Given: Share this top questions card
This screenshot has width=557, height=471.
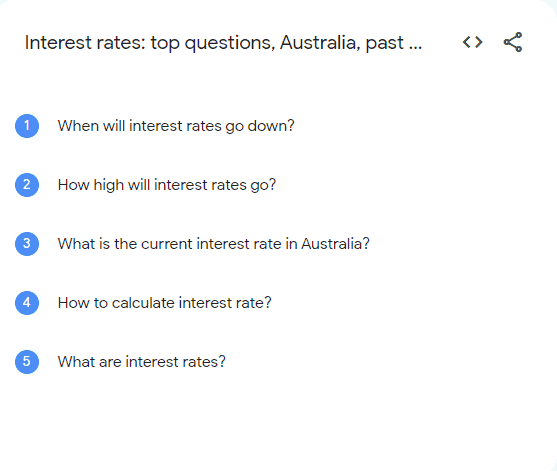Looking at the screenshot, I should click(513, 42).
